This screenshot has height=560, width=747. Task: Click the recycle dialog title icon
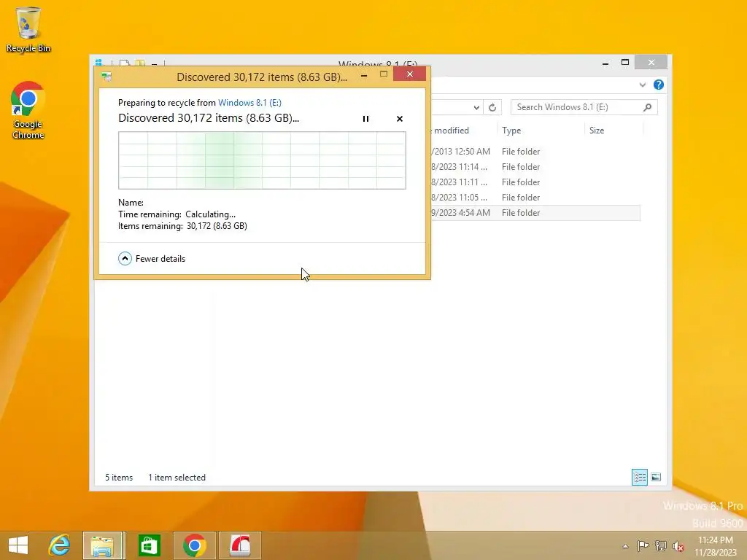[107, 77]
